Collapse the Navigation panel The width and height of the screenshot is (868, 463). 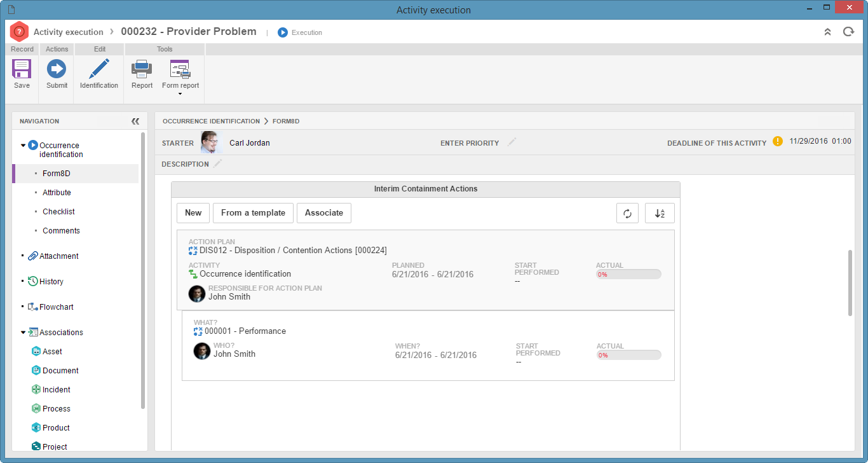pyautogui.click(x=135, y=121)
